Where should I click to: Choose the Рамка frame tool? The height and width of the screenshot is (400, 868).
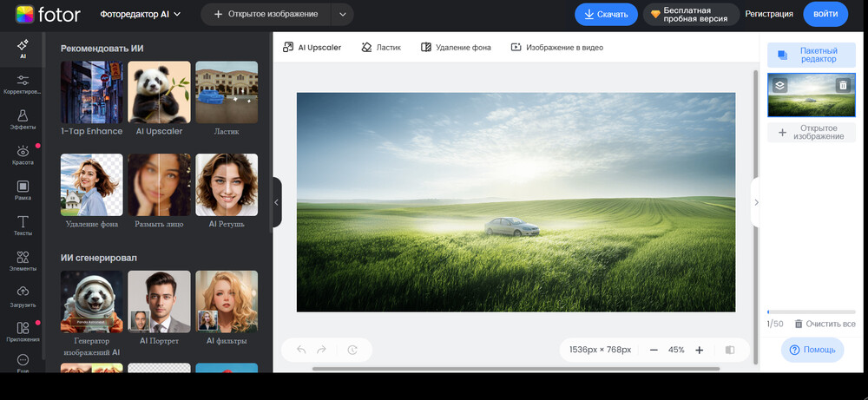pos(23,191)
